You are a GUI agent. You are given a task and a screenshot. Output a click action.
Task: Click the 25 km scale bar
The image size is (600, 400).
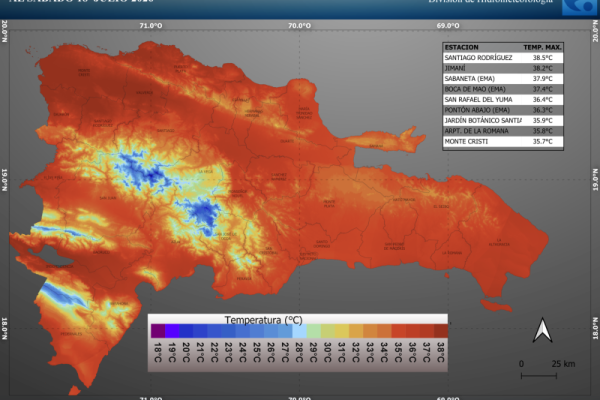pos(539,376)
